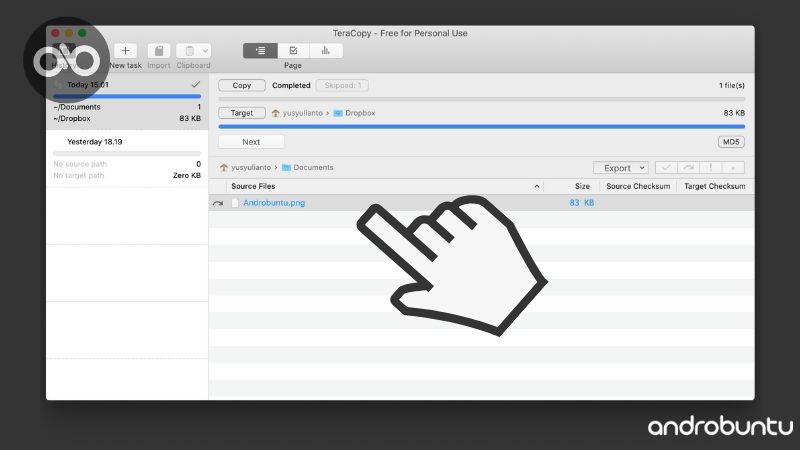The width and height of the screenshot is (800, 450).
Task: Click the blue progress bar of Today task
Action: 127,96
